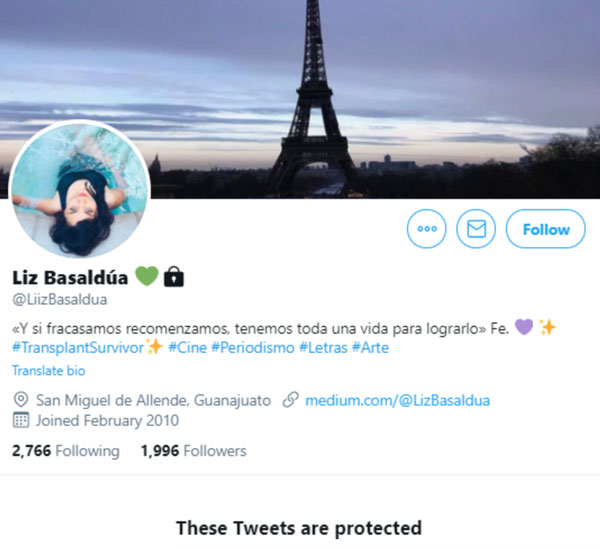Open the three-dot more options menu

(426, 229)
